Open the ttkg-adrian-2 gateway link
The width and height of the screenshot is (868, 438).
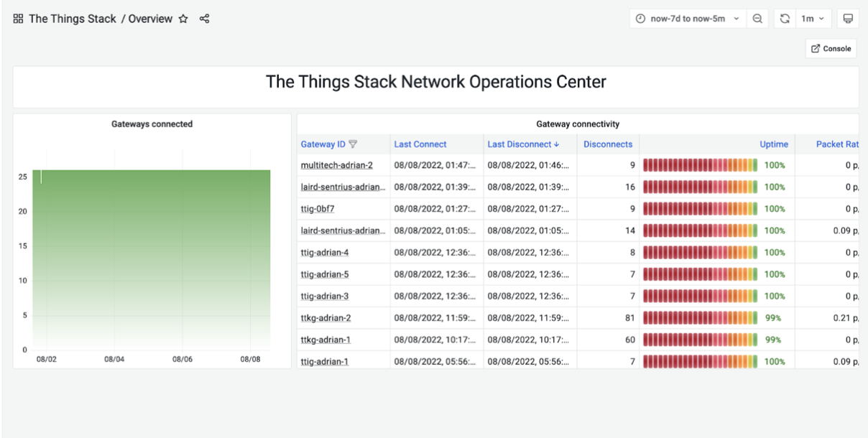325,318
